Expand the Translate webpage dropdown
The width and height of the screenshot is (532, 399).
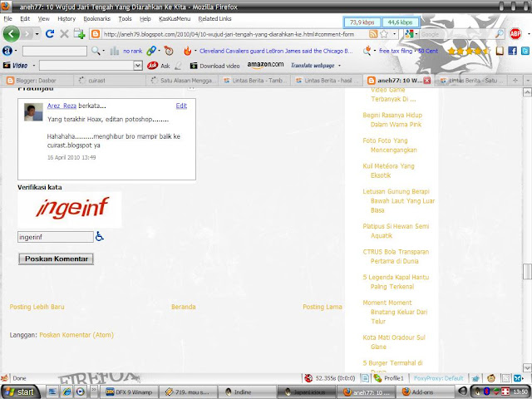pyautogui.click(x=339, y=66)
